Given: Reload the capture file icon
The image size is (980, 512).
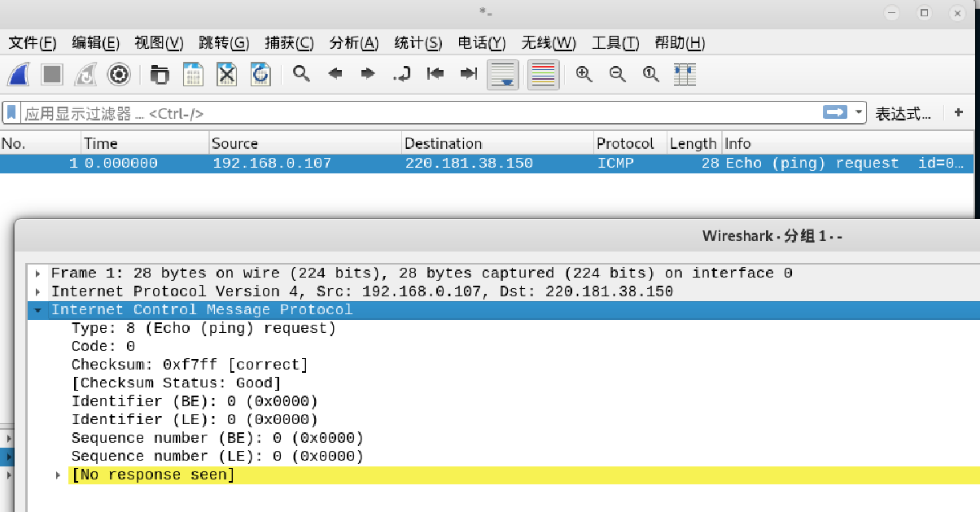Looking at the screenshot, I should [260, 75].
